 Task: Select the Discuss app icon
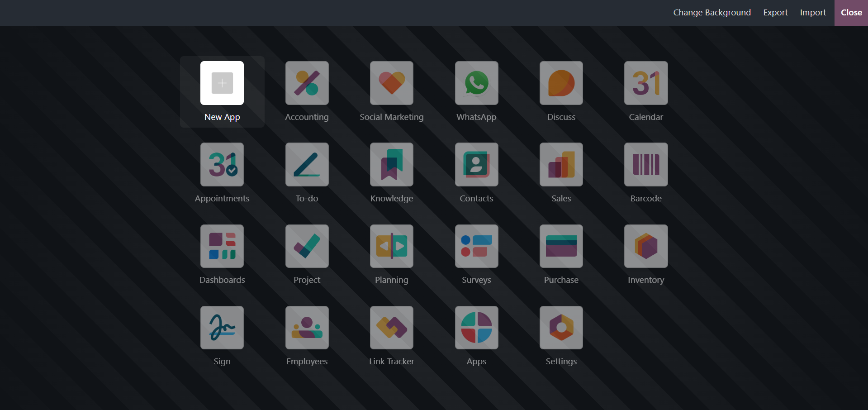(561, 83)
